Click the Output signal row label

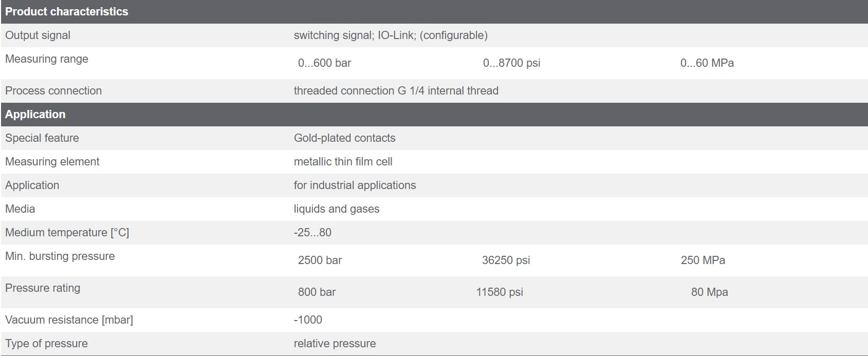click(38, 35)
